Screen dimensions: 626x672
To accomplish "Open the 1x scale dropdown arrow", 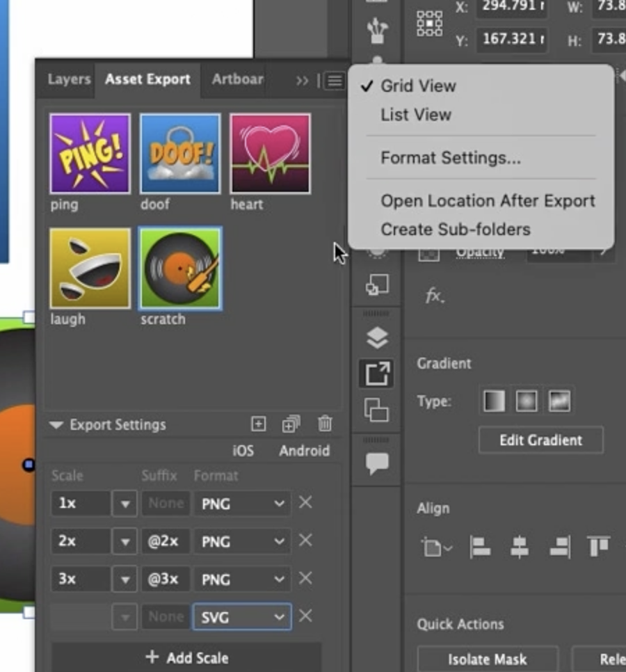I will (125, 504).
